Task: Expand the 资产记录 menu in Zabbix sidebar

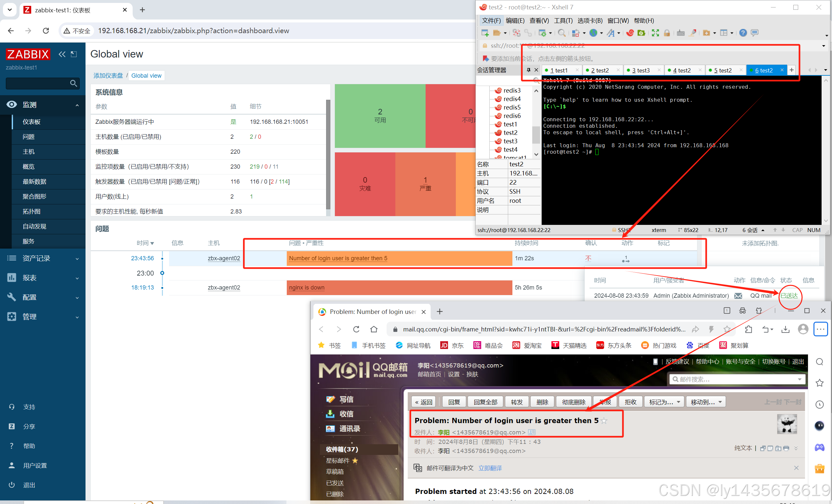Action: [43, 258]
